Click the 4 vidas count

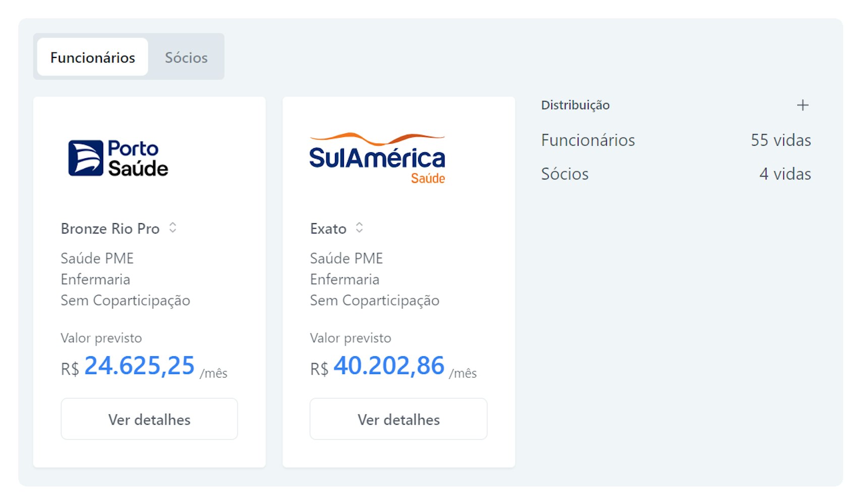tap(785, 173)
